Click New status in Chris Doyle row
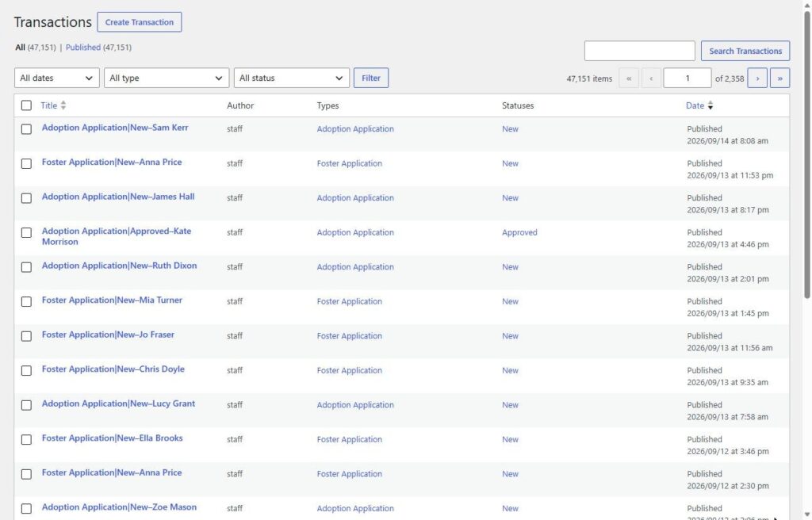 (x=510, y=370)
